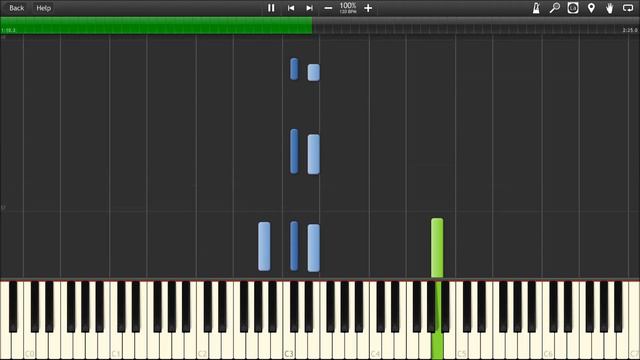Click the 100% speed readout
Screen dimensions: 640x360
tap(348, 6)
